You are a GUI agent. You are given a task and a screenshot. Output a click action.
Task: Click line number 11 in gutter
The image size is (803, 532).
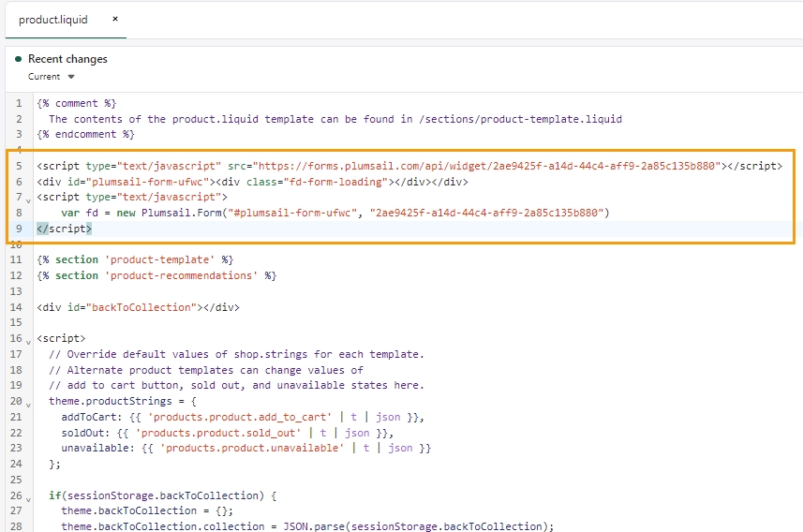(x=16, y=259)
